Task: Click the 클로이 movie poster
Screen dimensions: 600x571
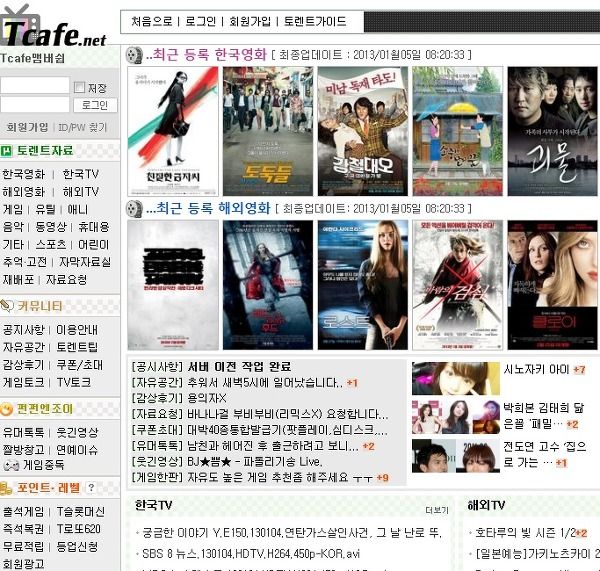Action: point(553,285)
